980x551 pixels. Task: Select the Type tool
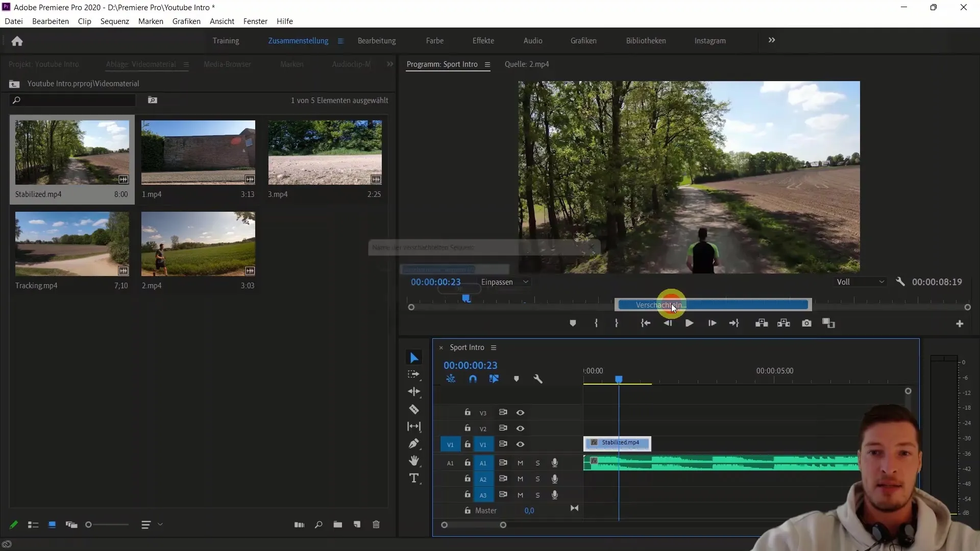(x=414, y=479)
